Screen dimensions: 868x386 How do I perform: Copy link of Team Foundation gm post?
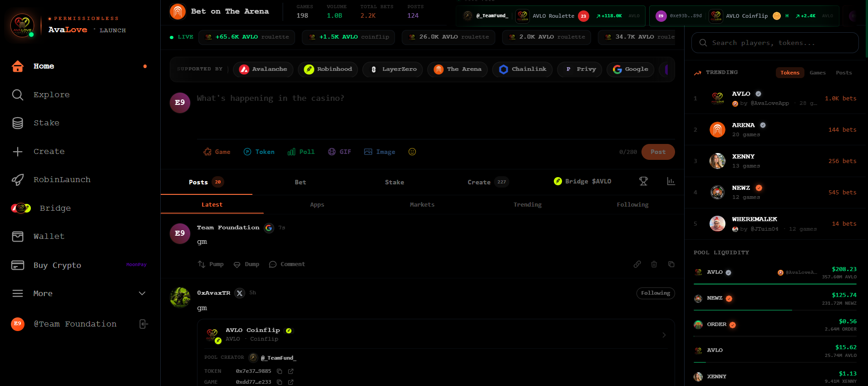tap(637, 264)
